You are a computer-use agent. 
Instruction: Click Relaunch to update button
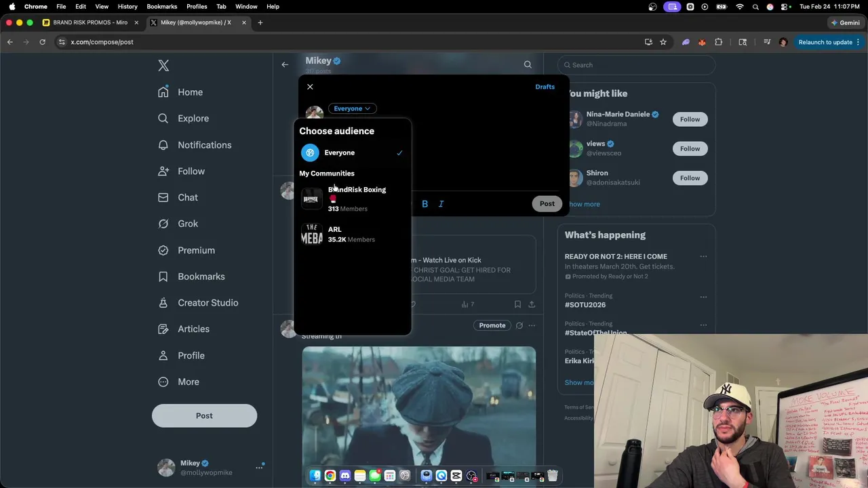(x=829, y=42)
